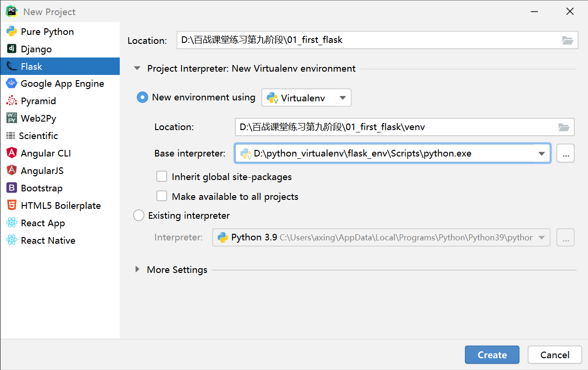Choose Google App Engine project type
This screenshot has width=588, height=370.
[60, 83]
